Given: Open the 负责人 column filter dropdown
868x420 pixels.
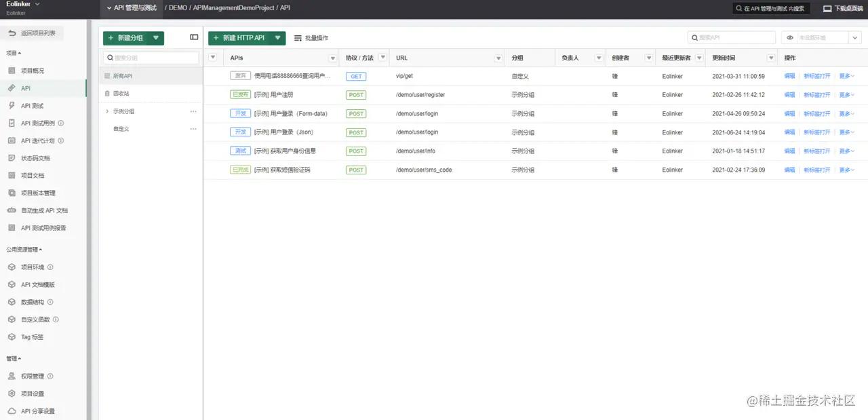Looking at the screenshot, I should click(x=599, y=58).
